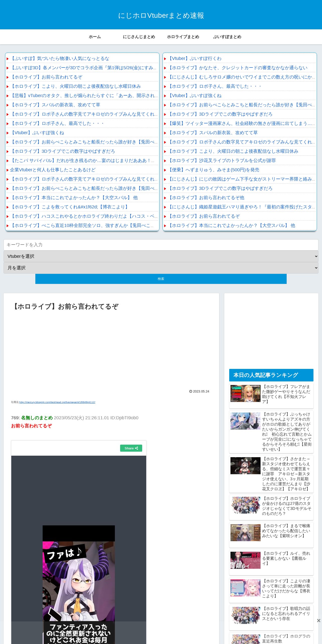Go to にじさんじまとめ in the navigation
Viewport: 322px width, 644px height.
click(x=139, y=37)
